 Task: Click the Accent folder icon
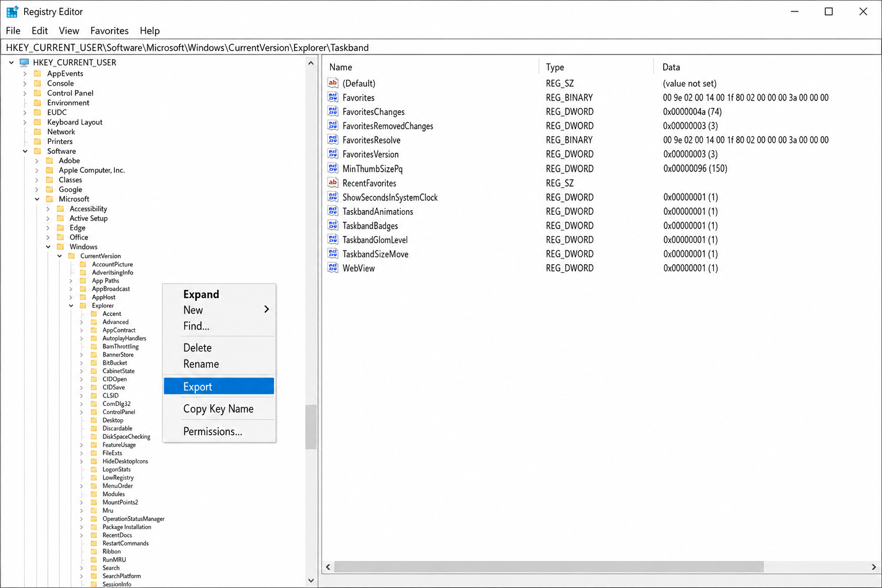[x=94, y=314]
